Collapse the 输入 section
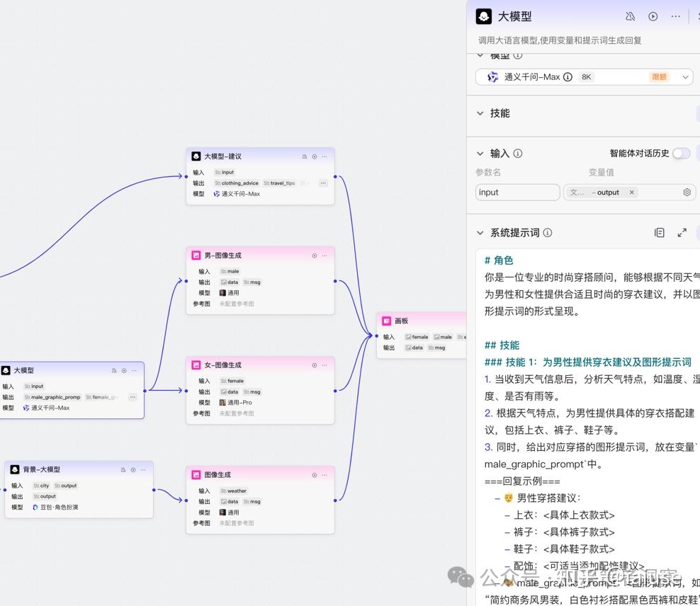This screenshot has width=700, height=606. coord(480,154)
